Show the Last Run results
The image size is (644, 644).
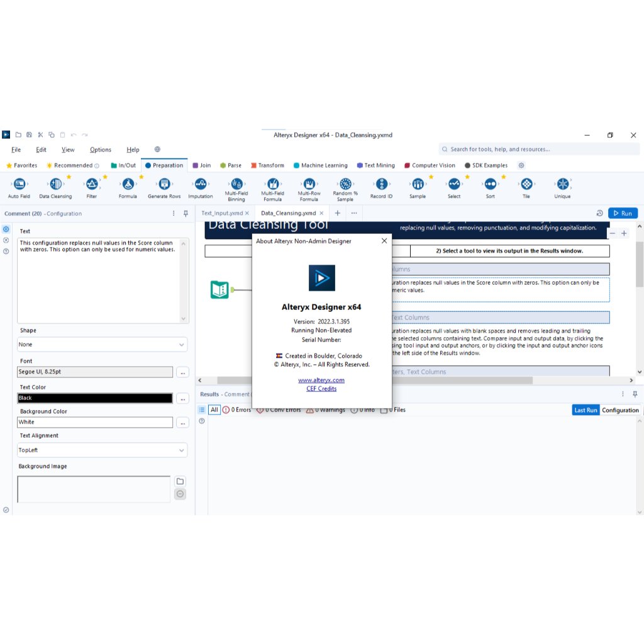click(x=586, y=410)
